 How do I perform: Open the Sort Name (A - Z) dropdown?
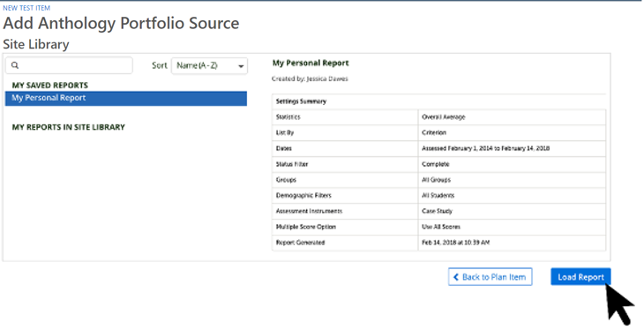(x=209, y=66)
